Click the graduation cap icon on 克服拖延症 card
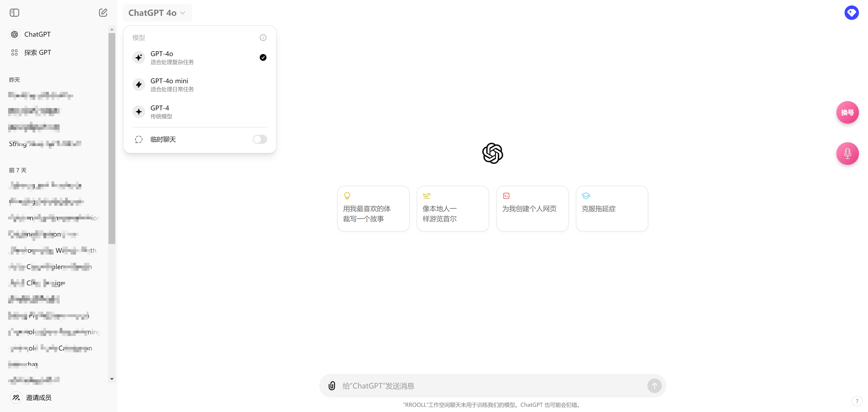Image resolution: width=868 pixels, height=412 pixels. (x=586, y=196)
